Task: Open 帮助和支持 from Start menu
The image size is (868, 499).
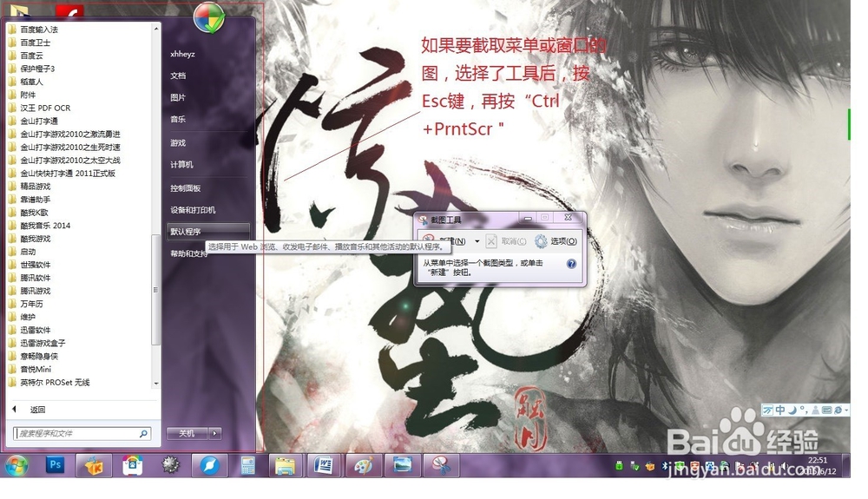Action: [188, 253]
